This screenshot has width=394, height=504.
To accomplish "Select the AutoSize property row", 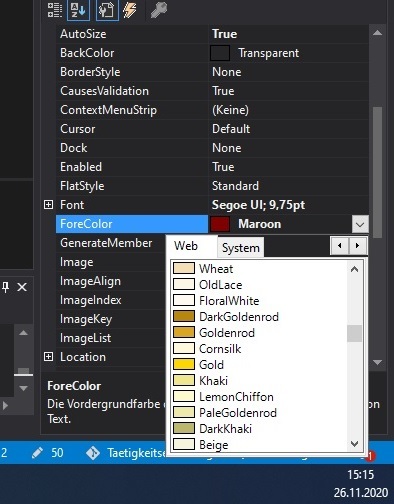I will point(212,34).
